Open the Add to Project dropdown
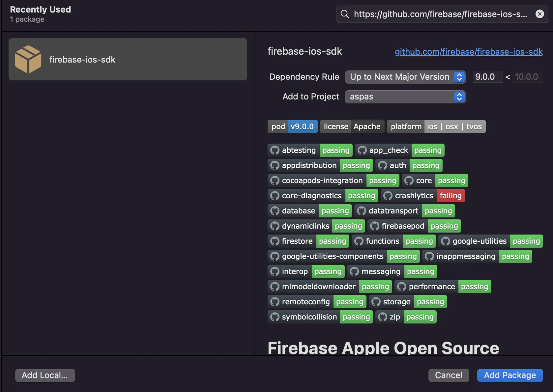 tap(405, 97)
